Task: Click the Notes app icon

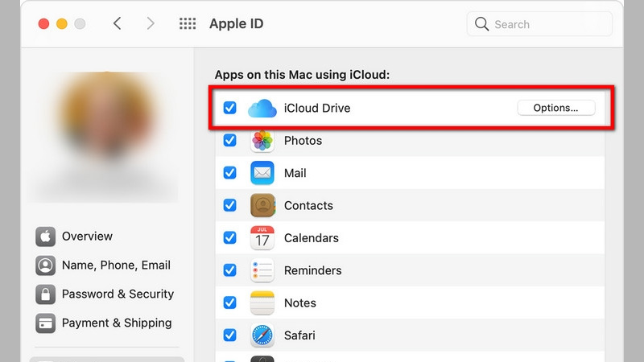Action: (262, 303)
